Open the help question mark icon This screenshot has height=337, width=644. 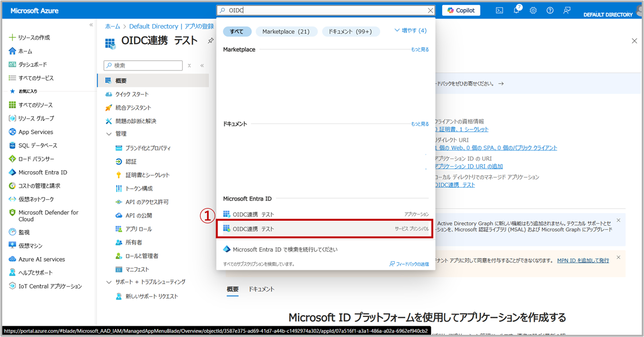[x=550, y=10]
